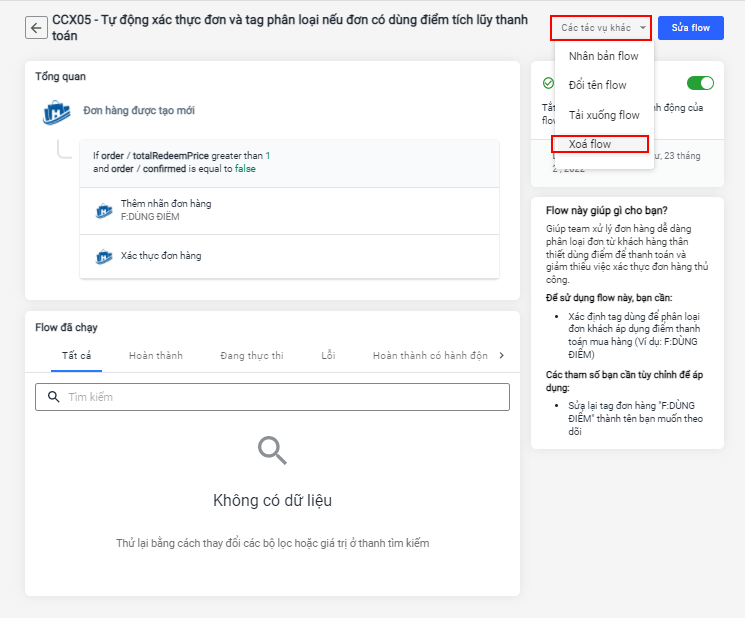
Task: Click the 'Tổng quan' heading
Action: (x=60, y=76)
